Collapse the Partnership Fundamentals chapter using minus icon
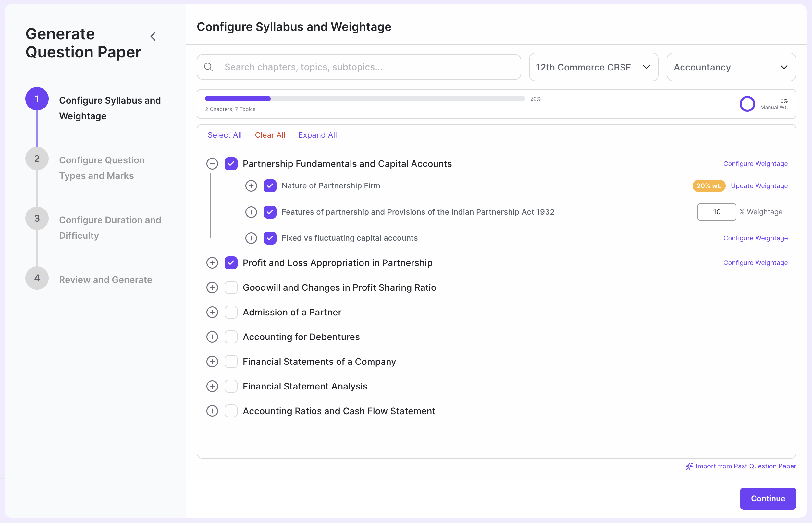The image size is (812, 523). [x=212, y=163]
